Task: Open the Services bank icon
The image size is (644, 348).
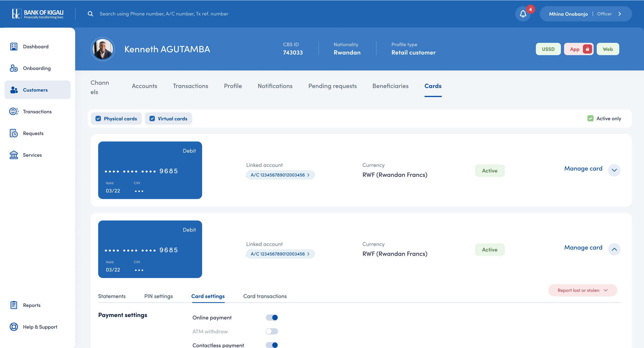Action: tap(14, 155)
